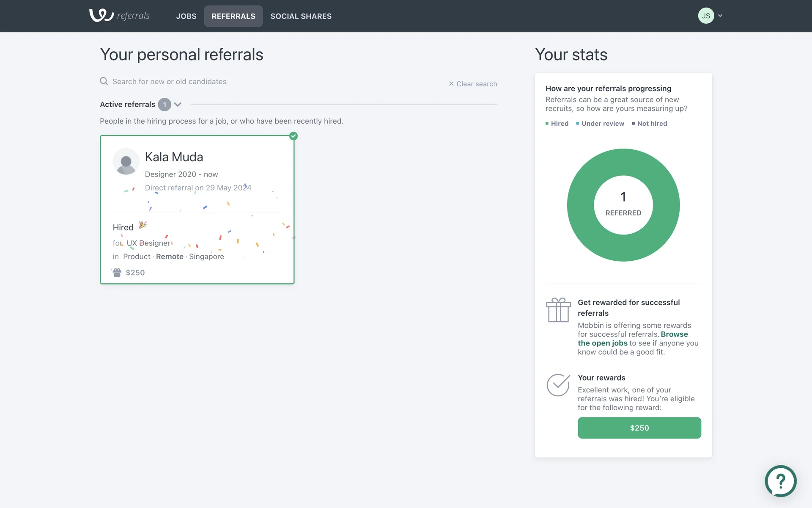This screenshot has height=508, width=812.
Task: Toggle the Not hired legend item
Action: pos(650,124)
